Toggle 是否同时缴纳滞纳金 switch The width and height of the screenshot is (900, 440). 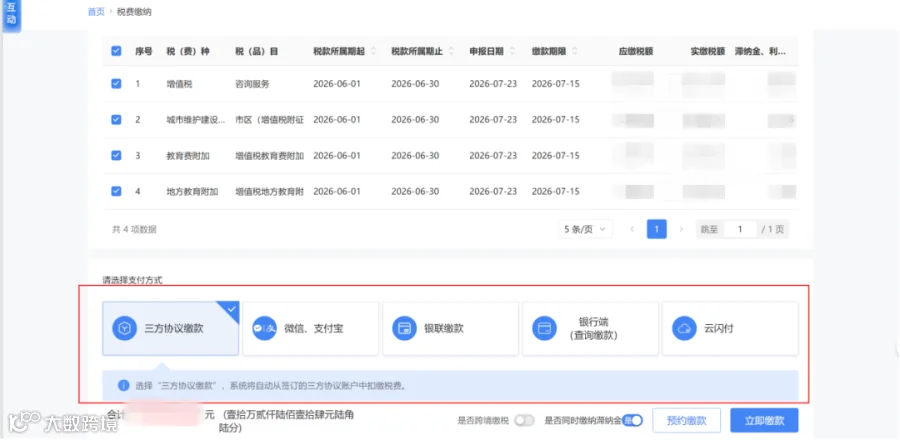tap(633, 420)
